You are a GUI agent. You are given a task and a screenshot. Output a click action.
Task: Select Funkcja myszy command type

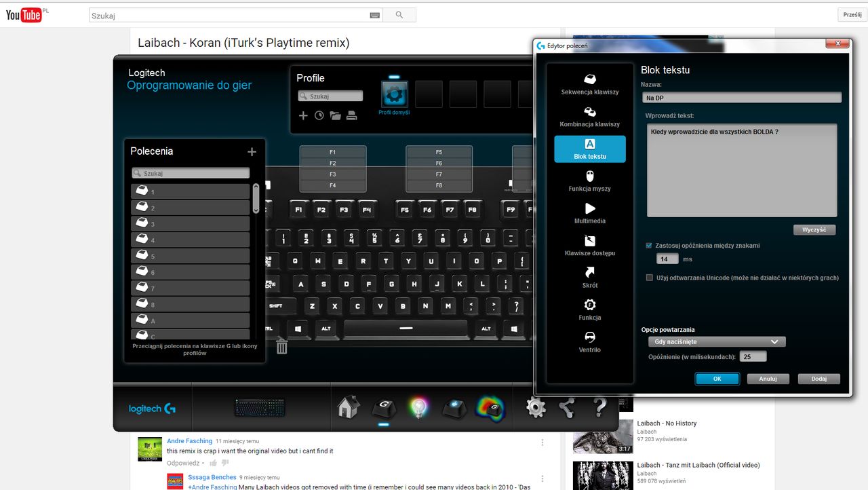pyautogui.click(x=589, y=181)
